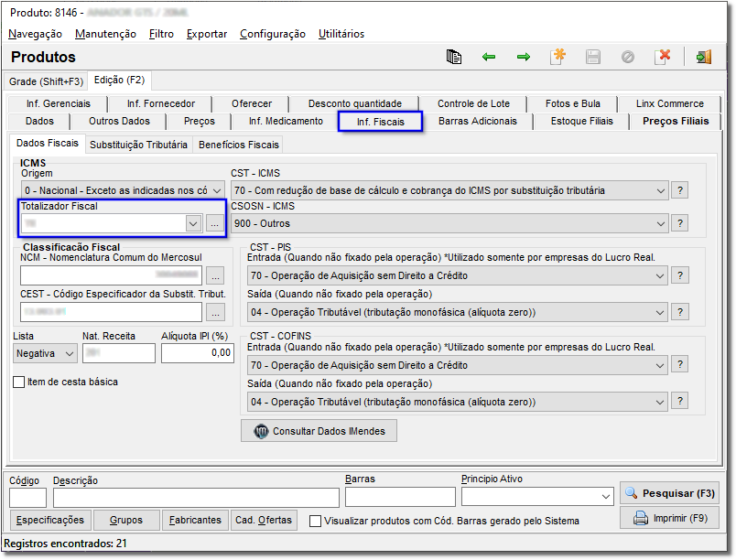Click the Grupos button
The image size is (736, 560).
click(x=125, y=520)
